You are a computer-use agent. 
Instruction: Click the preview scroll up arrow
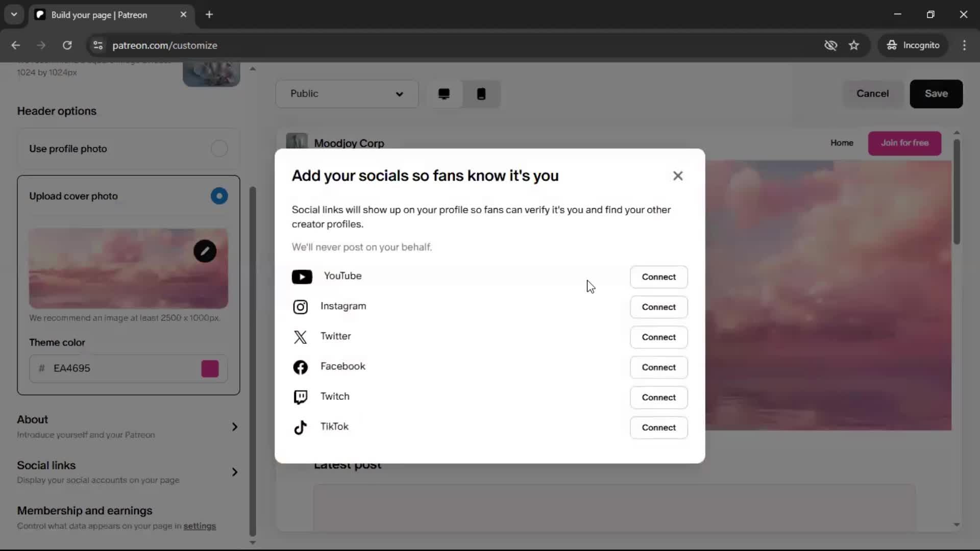(957, 133)
